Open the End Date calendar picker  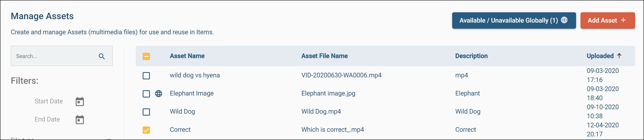(80, 119)
